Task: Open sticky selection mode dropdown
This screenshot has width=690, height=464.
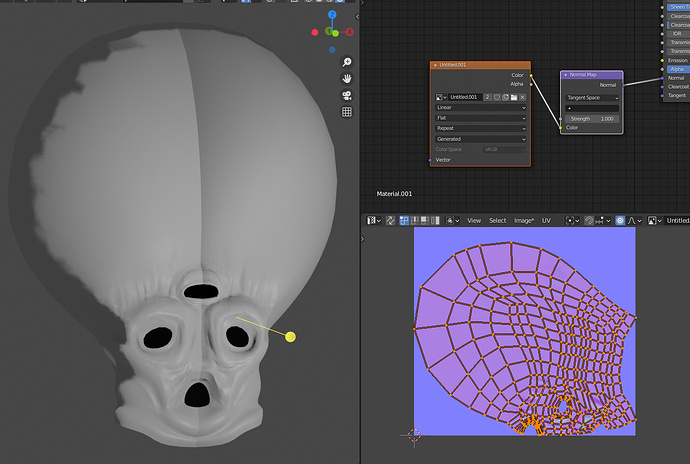Action: 452,221
